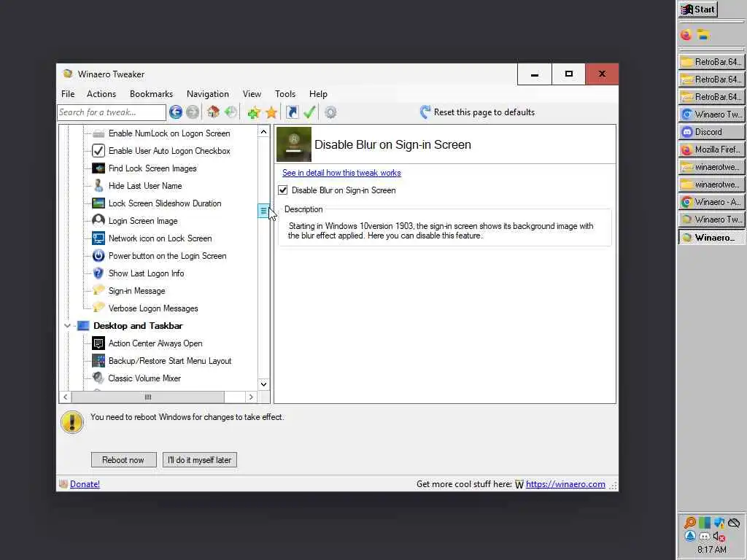Image resolution: width=747 pixels, height=560 pixels.
Task: Click the tree scroll up arrow
Action: [x=263, y=131]
